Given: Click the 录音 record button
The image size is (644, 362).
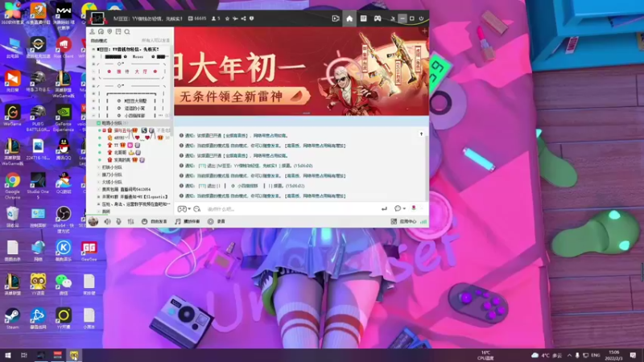Looking at the screenshot, I should click(217, 222).
